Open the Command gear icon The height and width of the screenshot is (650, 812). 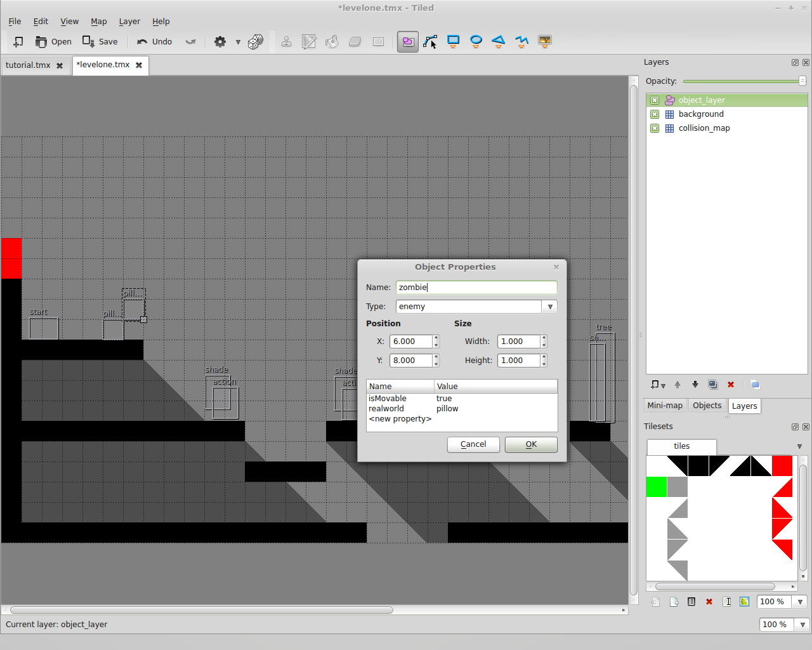(220, 42)
